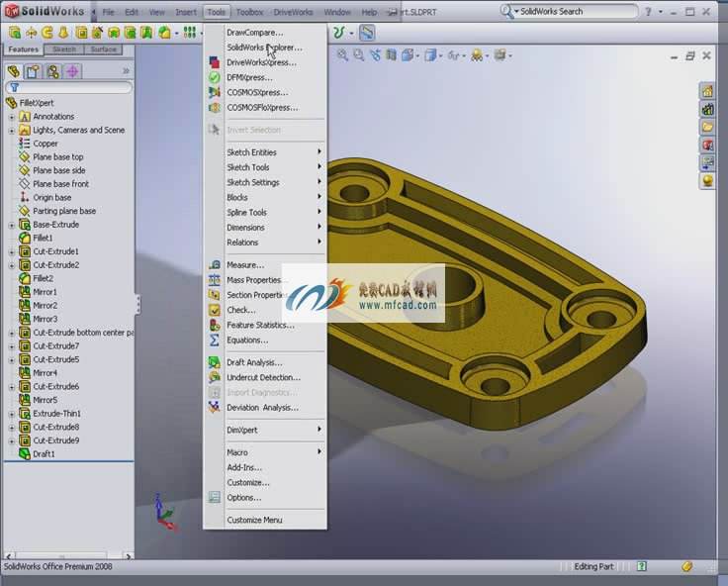Expand the Sketch Settings submenu
The width and height of the screenshot is (728, 586).
[x=265, y=182]
